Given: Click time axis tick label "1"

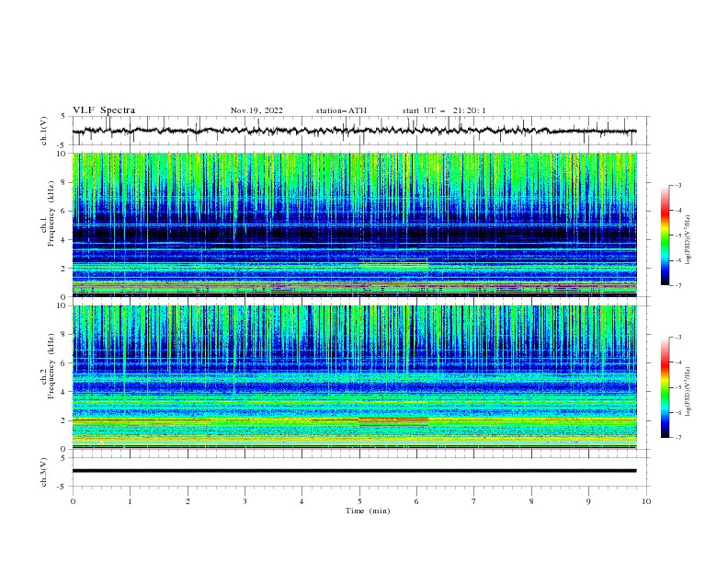Looking at the screenshot, I should pyautogui.click(x=130, y=501).
